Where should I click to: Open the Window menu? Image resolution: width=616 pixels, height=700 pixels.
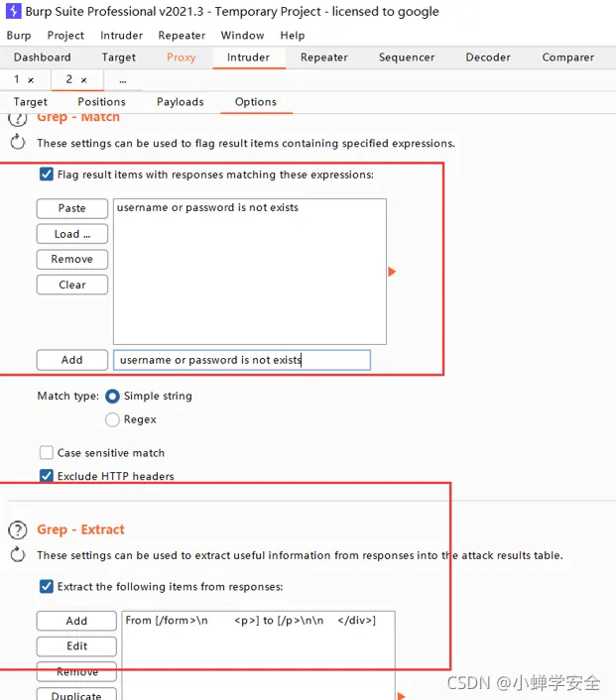click(x=243, y=36)
